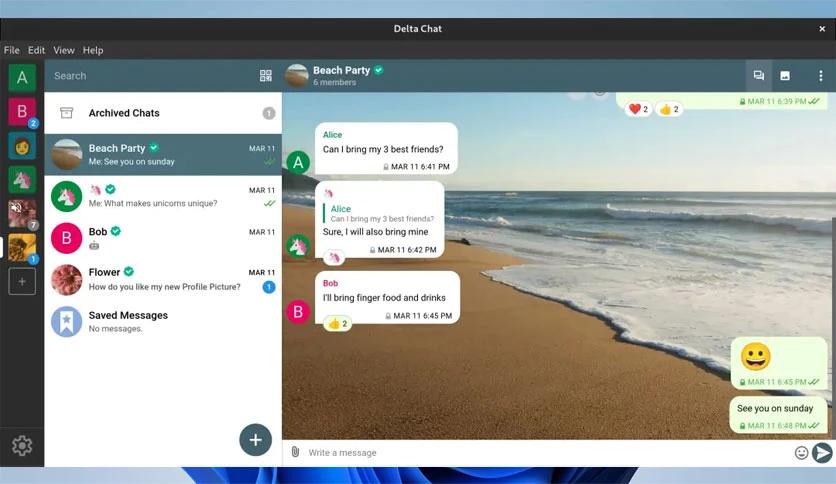Click unicorn avatar beside reply message
Screen dimensions: 836x484
click(x=298, y=245)
